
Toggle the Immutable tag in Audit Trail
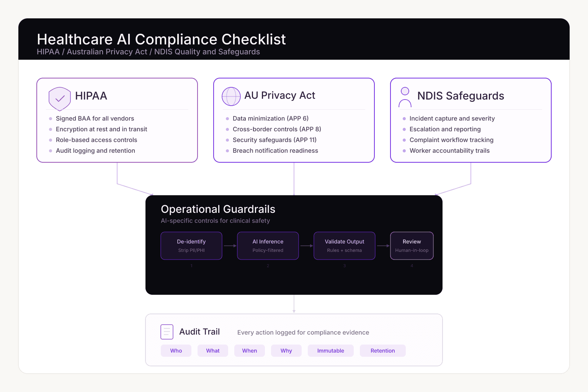(x=330, y=351)
